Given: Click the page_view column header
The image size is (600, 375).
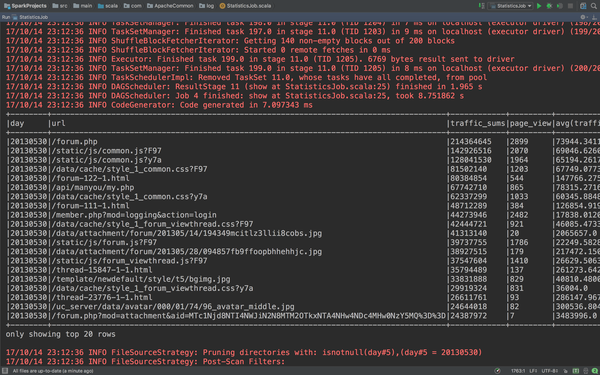Looking at the screenshot, I should click(x=530, y=123).
